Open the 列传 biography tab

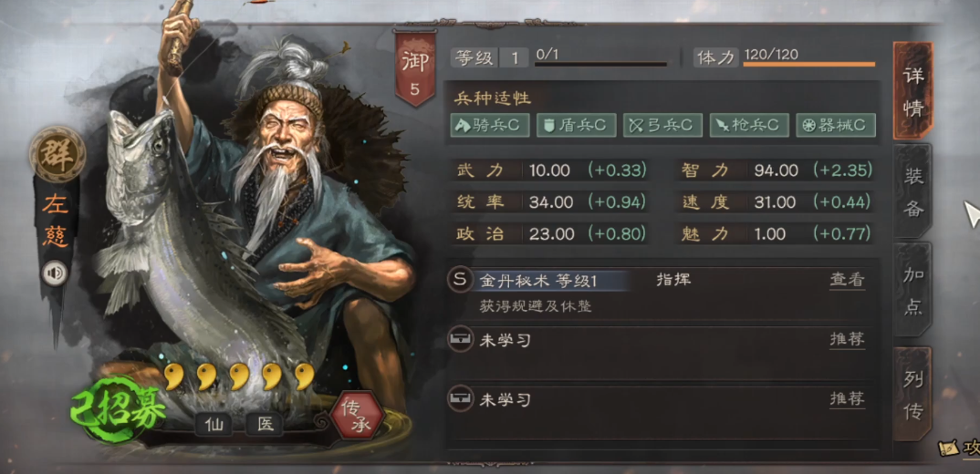point(912,394)
